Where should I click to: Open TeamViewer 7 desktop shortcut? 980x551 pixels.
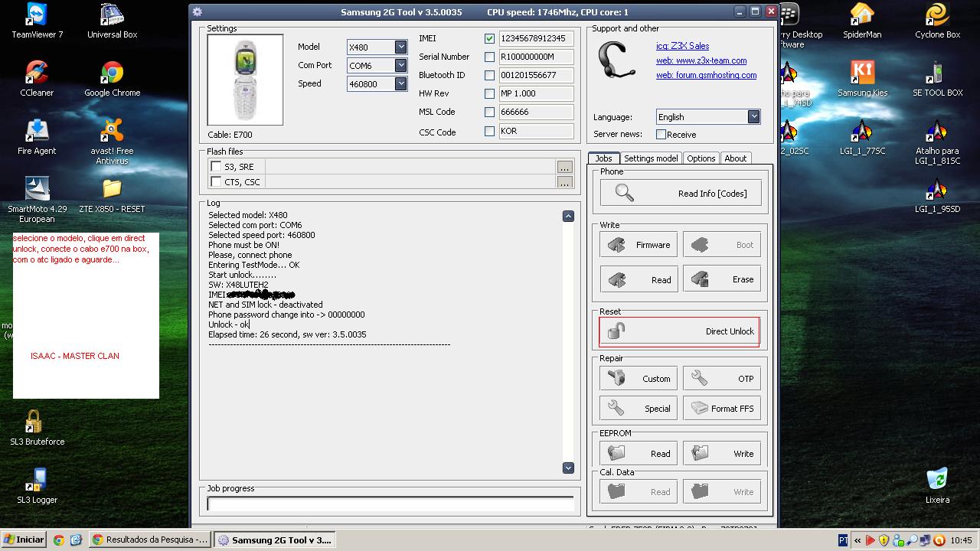(x=37, y=21)
